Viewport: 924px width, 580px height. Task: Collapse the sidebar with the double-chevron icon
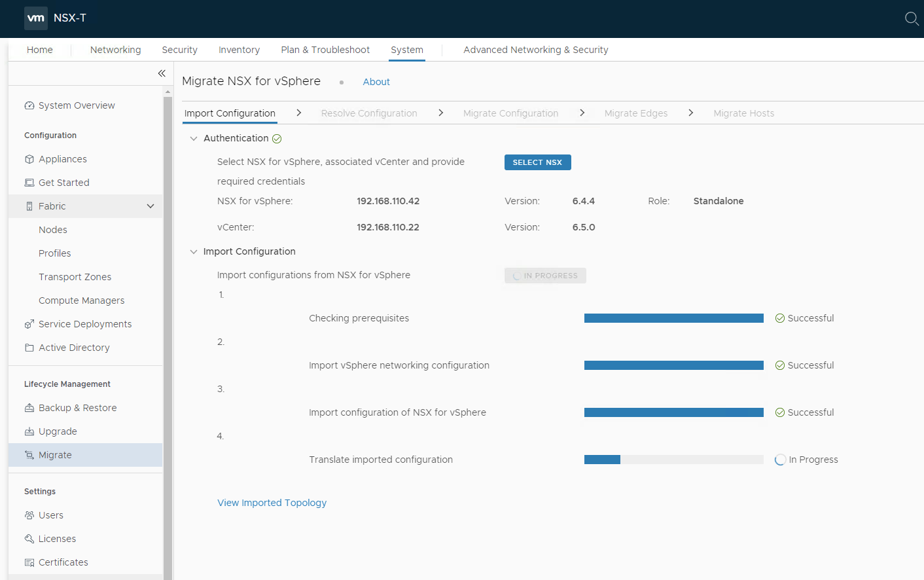click(162, 73)
